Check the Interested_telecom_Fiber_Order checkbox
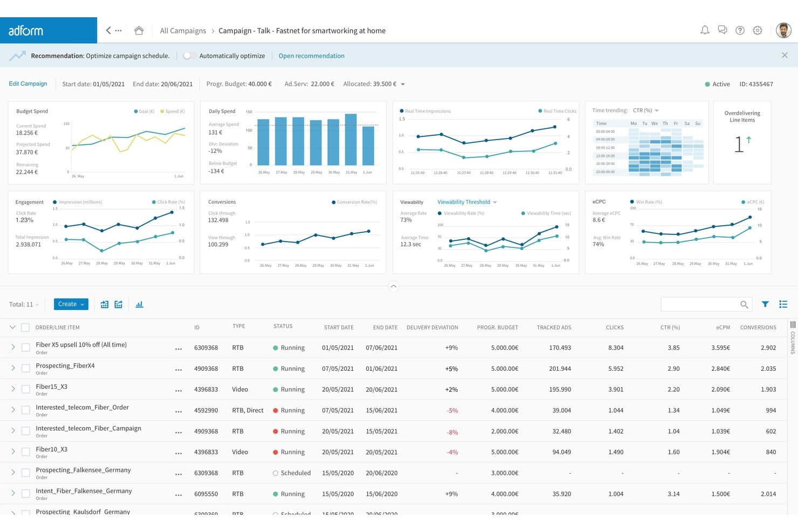The height and width of the screenshot is (532, 798). (25, 410)
